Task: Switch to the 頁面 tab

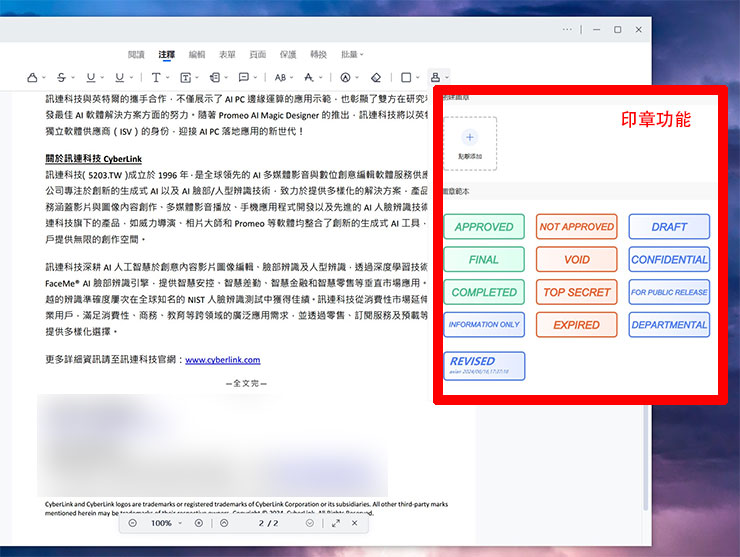Action: [258, 54]
